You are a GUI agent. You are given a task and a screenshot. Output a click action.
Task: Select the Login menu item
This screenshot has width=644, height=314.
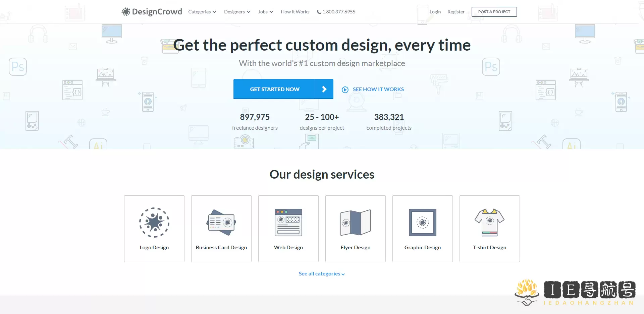(435, 12)
